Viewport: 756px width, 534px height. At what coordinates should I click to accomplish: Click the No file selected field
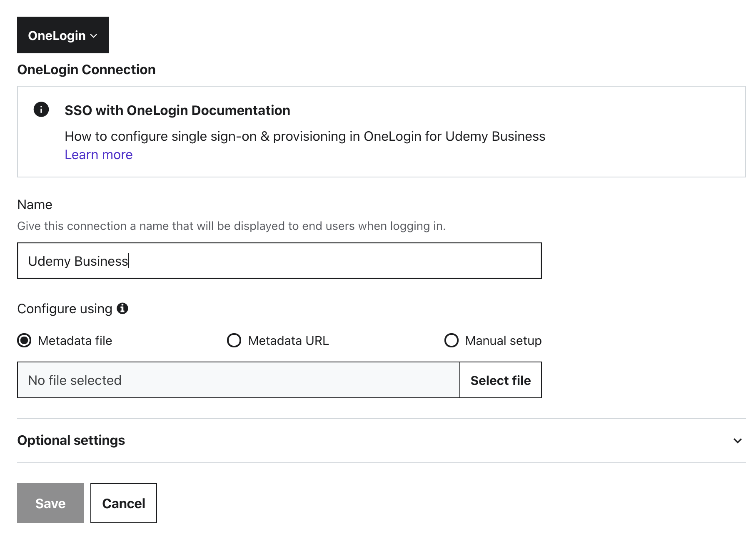coord(238,380)
